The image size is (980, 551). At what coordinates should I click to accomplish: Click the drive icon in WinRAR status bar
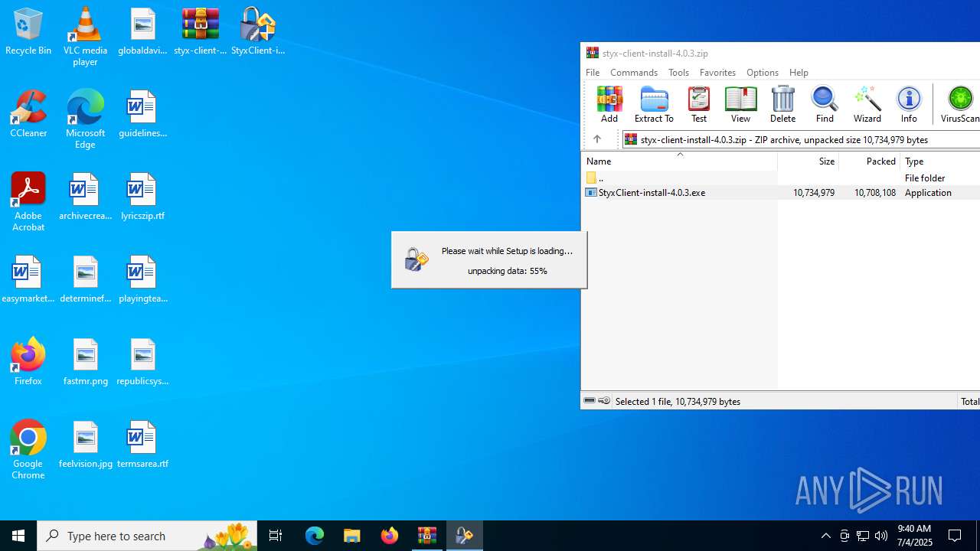[x=590, y=401]
